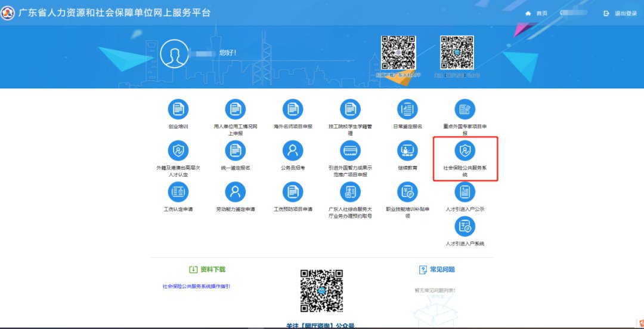Open 社会保险公共服务系统 highlighted icon
Image resolution: width=644 pixels, height=329 pixels.
[465, 150]
